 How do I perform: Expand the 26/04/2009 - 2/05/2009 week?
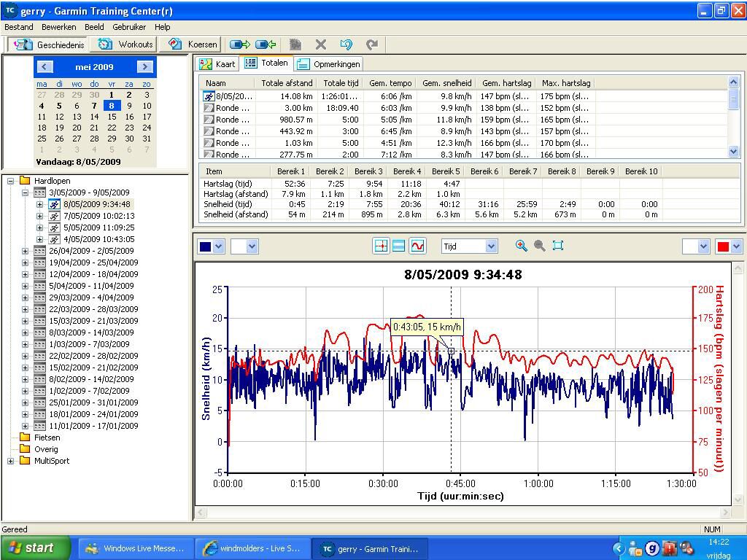[x=25, y=251]
